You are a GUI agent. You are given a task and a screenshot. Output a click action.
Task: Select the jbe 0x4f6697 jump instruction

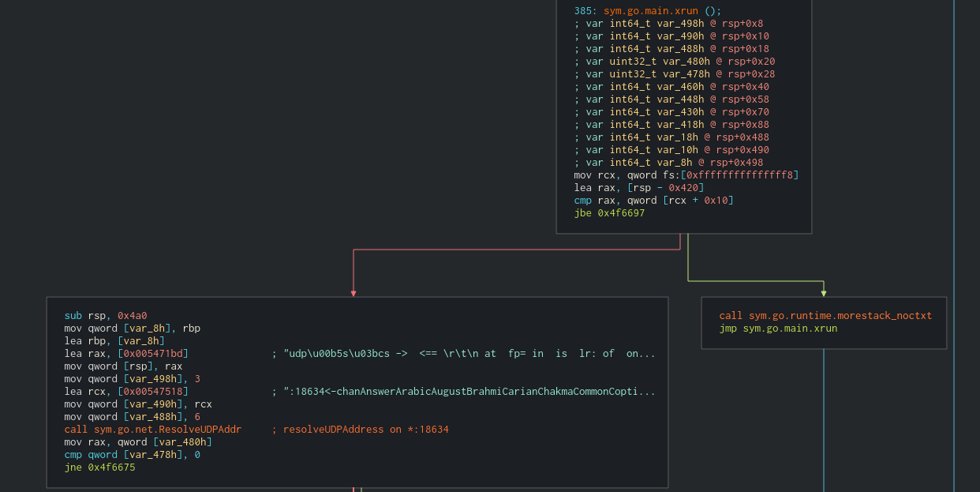pyautogui.click(x=609, y=213)
